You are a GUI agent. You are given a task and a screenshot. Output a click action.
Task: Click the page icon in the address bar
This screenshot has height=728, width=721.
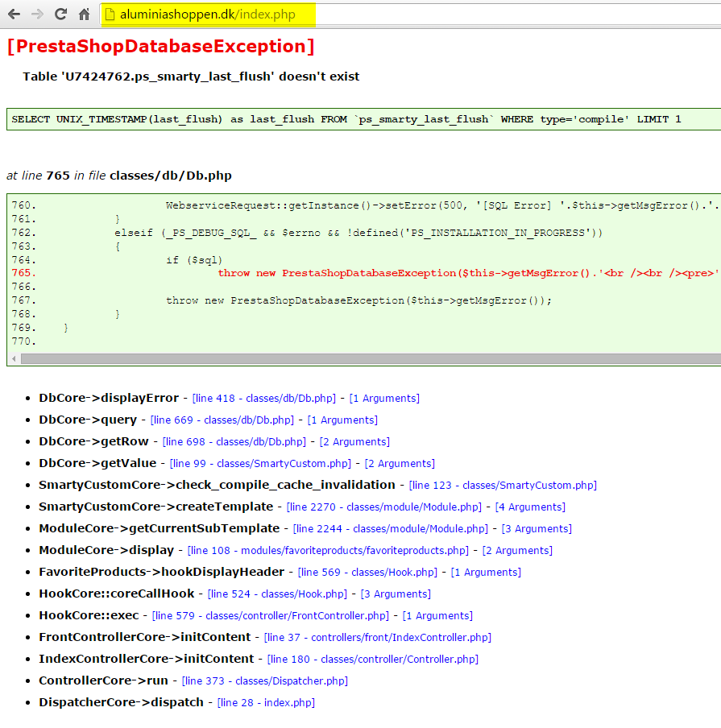(x=110, y=14)
